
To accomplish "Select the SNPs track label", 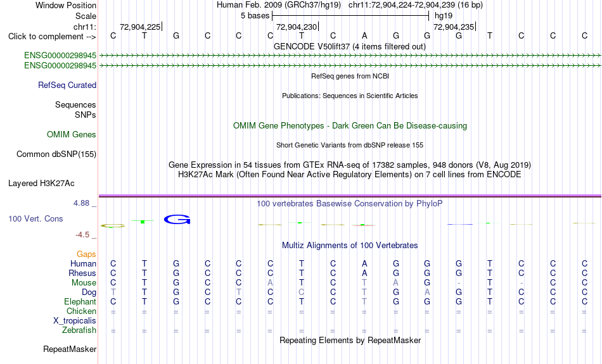I will (x=86, y=115).
